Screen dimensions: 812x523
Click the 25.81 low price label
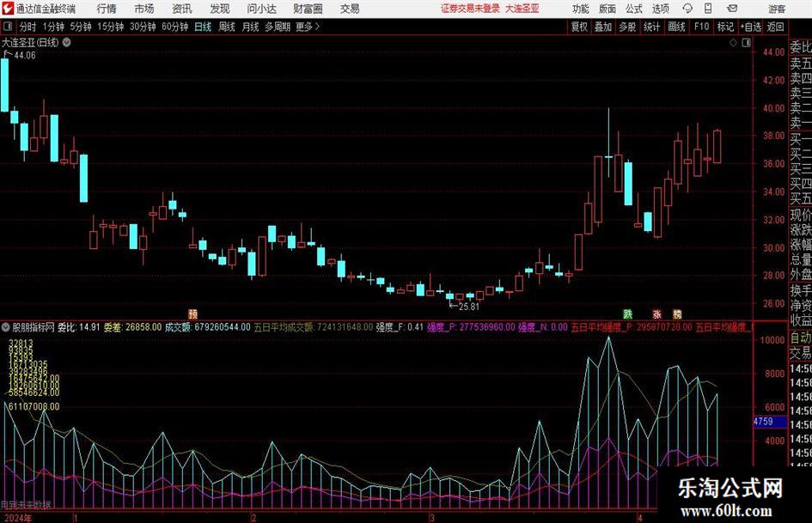click(x=469, y=307)
